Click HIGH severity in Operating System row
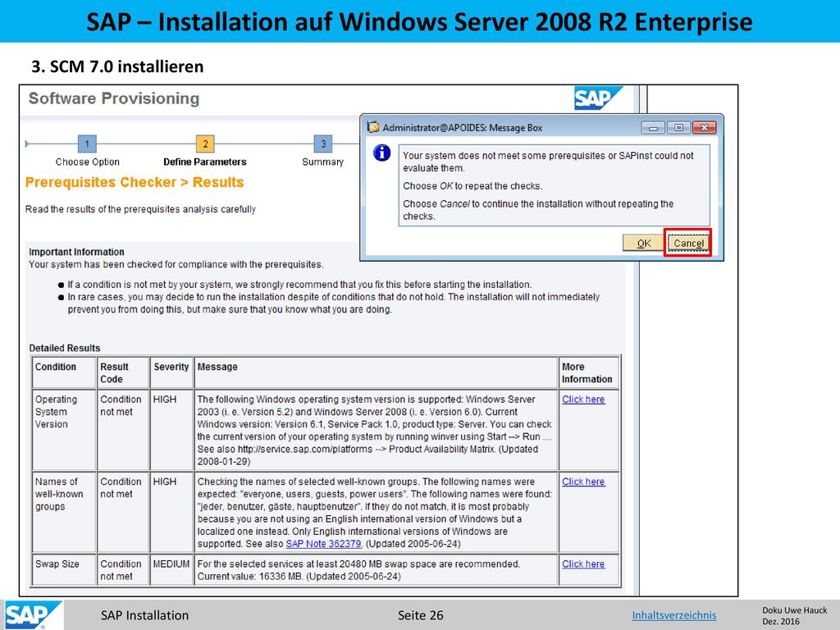The image size is (840, 630). click(x=171, y=430)
